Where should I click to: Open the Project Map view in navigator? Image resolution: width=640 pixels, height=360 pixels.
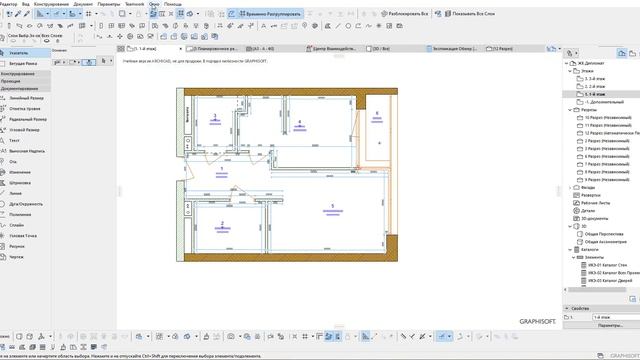tap(622, 53)
